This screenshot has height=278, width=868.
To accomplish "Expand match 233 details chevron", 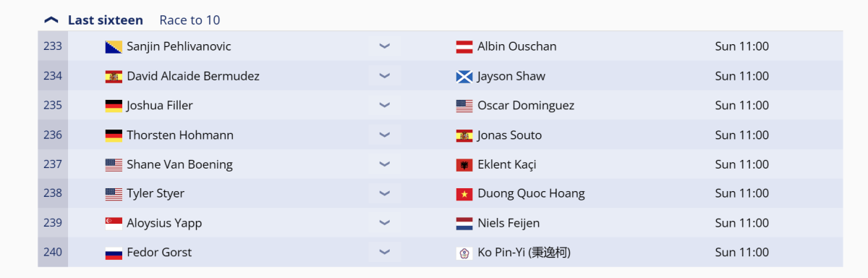I will click(x=385, y=46).
